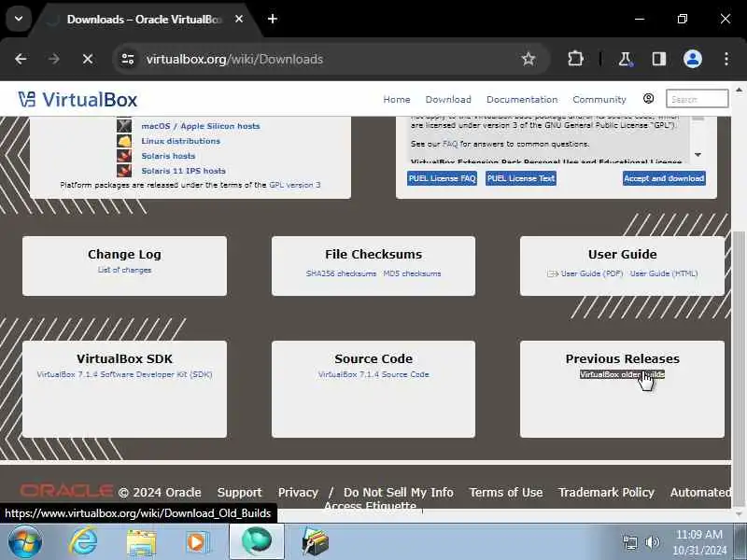Open the Home menu item
The height and width of the screenshot is (560, 747).
pyautogui.click(x=396, y=99)
